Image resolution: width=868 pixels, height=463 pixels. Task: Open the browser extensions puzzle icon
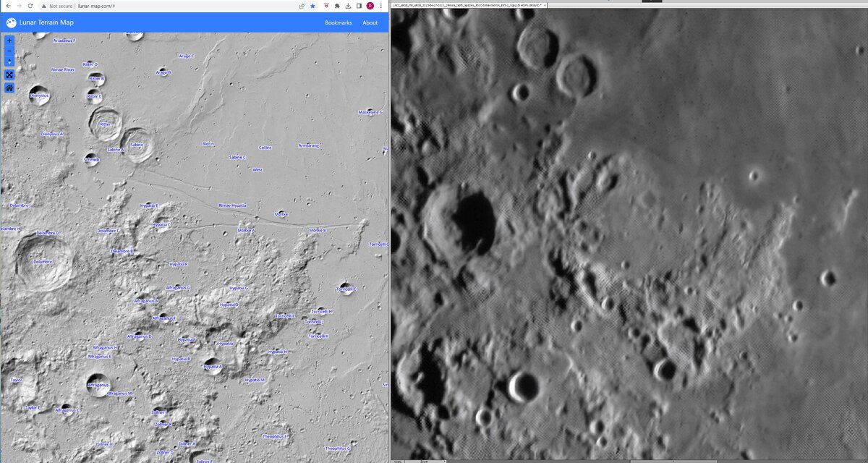338,6
